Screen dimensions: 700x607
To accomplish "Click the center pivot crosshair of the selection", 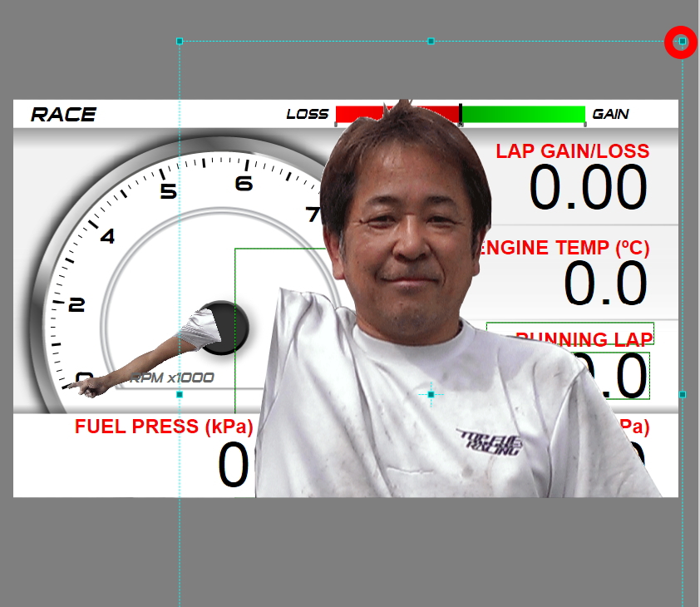I will 431,394.
